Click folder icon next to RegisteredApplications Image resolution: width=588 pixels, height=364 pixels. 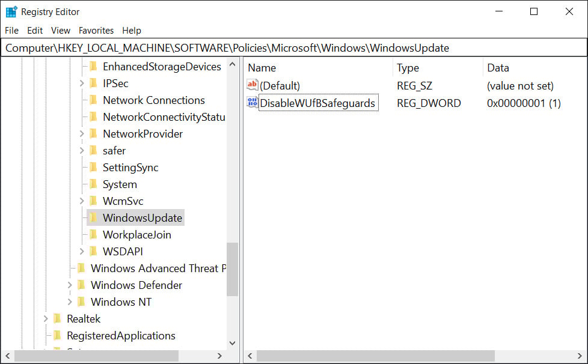pyautogui.click(x=57, y=336)
